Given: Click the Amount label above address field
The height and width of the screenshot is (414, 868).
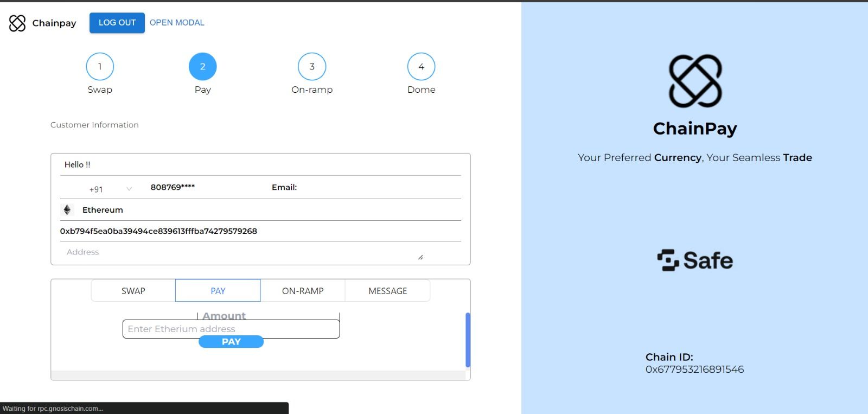Looking at the screenshot, I should tap(224, 316).
